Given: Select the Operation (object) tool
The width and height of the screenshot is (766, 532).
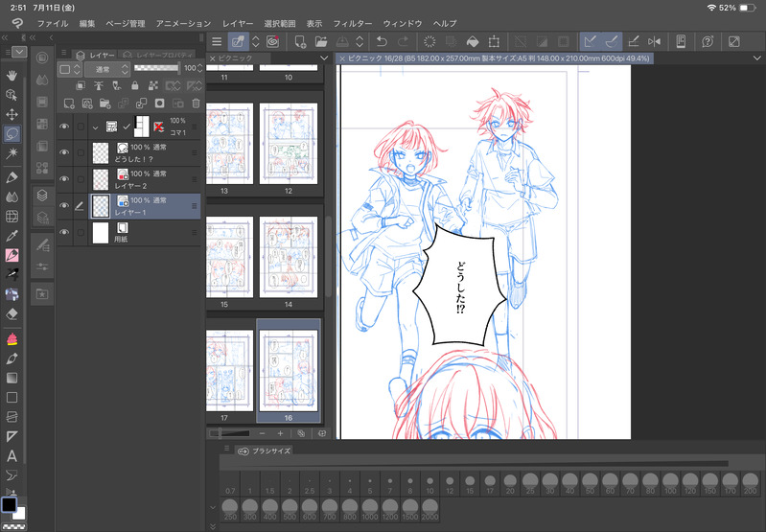Looking at the screenshot, I should (12, 95).
